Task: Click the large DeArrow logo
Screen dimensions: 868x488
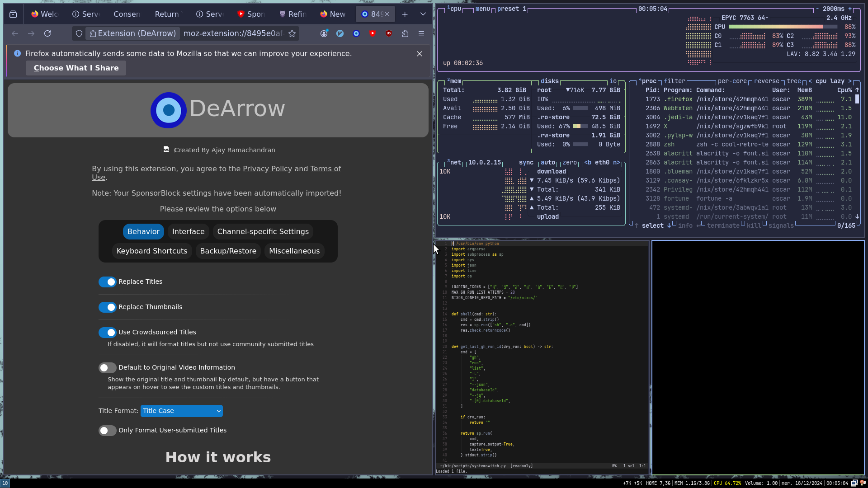Action: click(169, 110)
